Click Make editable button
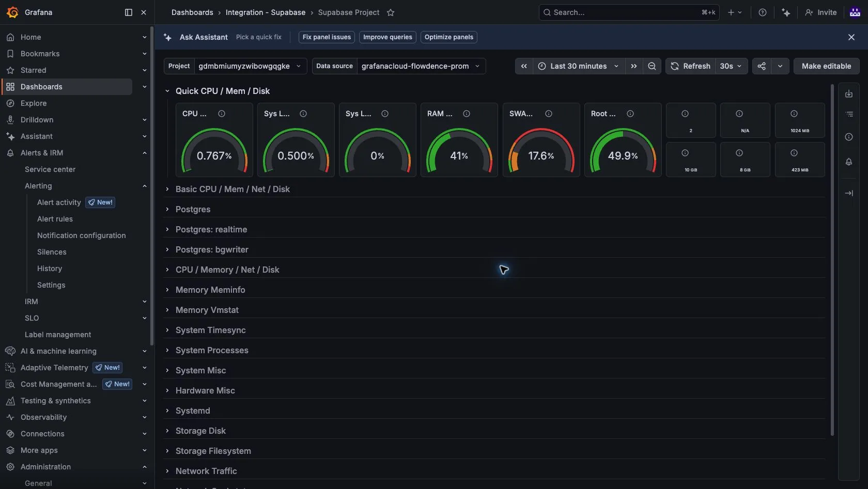This screenshot has width=868, height=489. click(826, 66)
